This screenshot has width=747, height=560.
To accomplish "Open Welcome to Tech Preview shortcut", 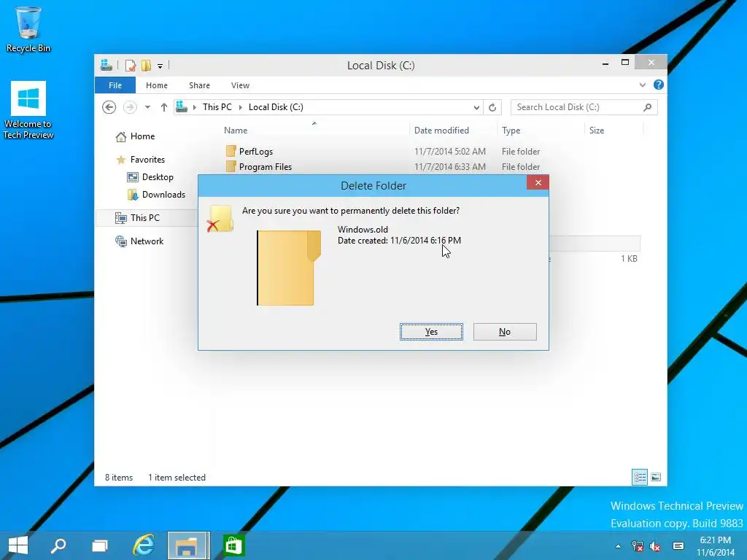I will (28, 110).
